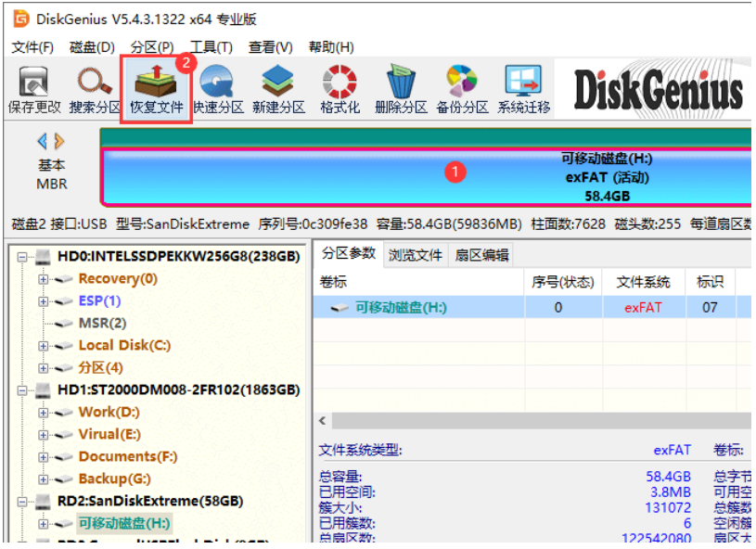Collapse the HD1:ST2000DM008 disk node
The image size is (756, 549).
coord(21,390)
